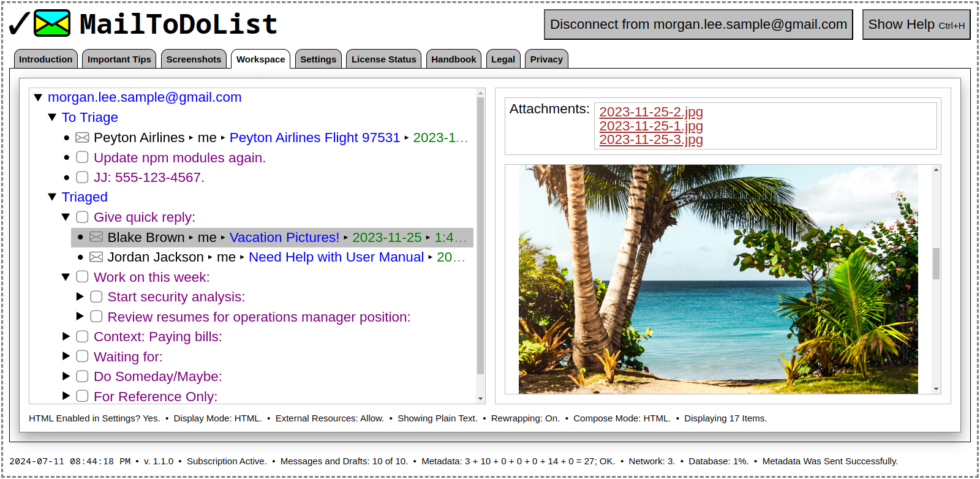980x479 pixels.
Task: Check the 'Update npm modules again' checkbox
Action: pyautogui.click(x=82, y=157)
